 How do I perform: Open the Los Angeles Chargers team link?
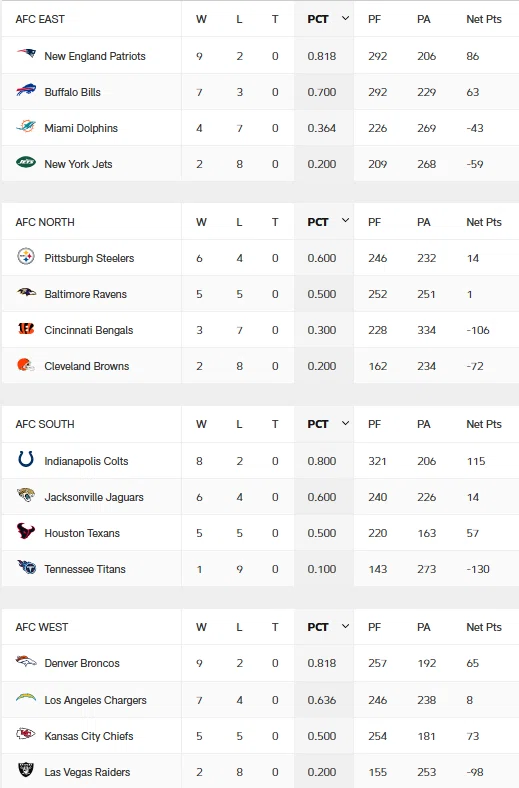coord(95,700)
